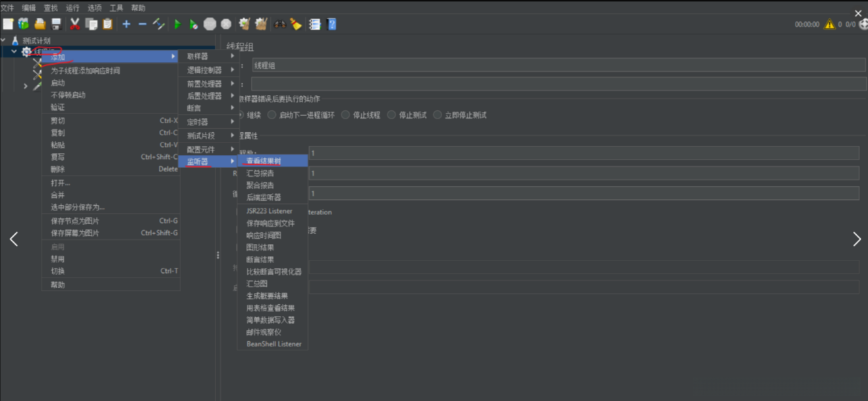Open the 配置元件 submenu
The image size is (868, 401).
[209, 150]
